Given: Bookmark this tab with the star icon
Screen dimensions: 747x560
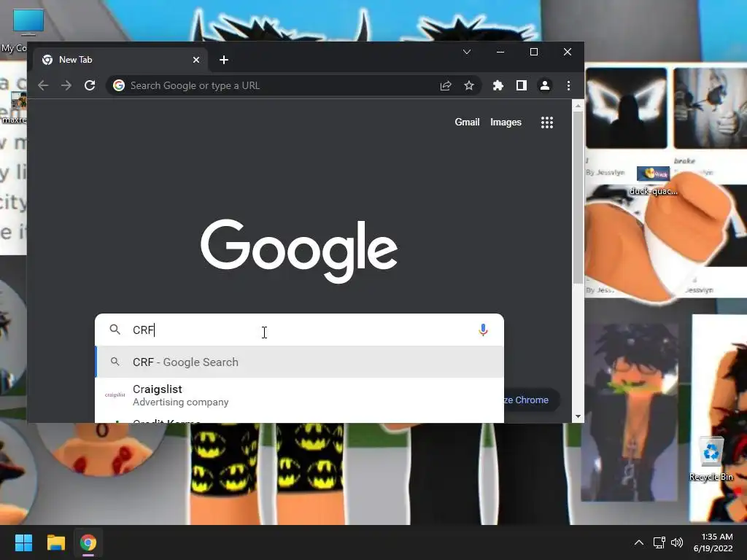Looking at the screenshot, I should click(469, 86).
